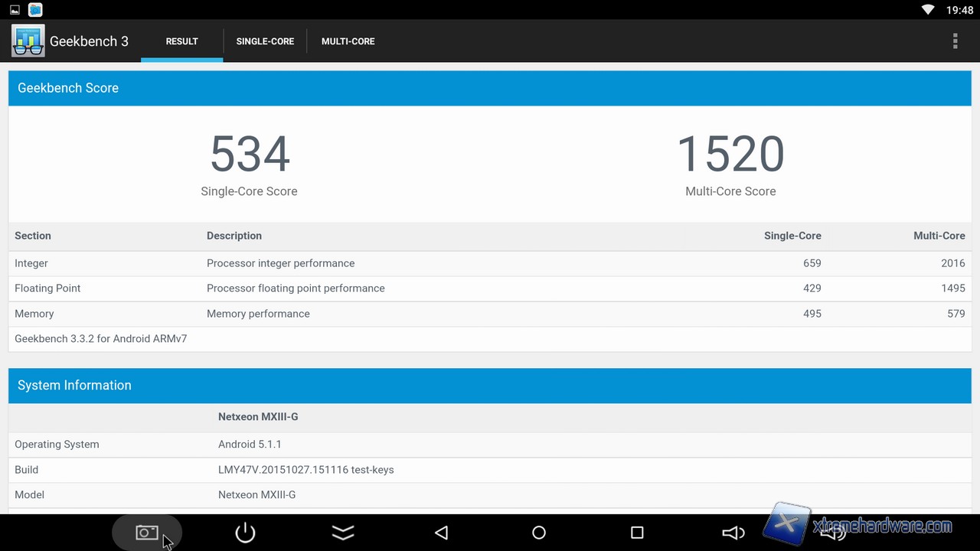
Task: Open recent apps with the square icon
Action: (x=637, y=533)
